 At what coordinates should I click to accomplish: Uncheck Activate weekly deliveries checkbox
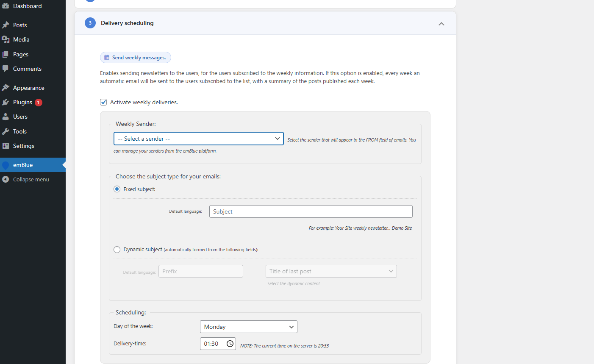click(x=103, y=102)
